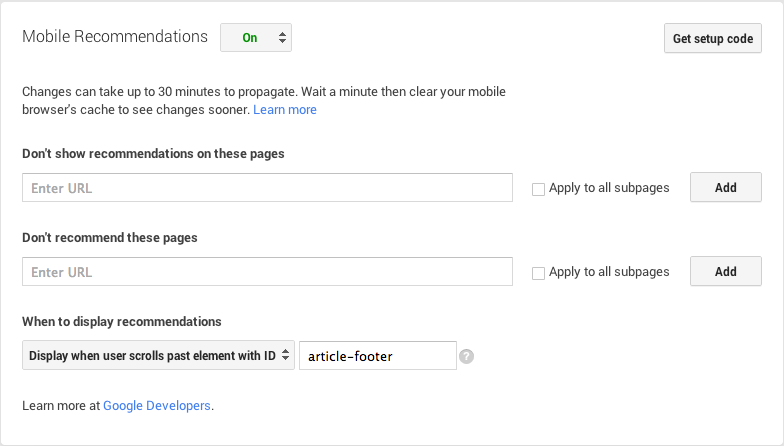Click the arrows on the display trigger selector
This screenshot has width=784, height=446.
pos(285,355)
